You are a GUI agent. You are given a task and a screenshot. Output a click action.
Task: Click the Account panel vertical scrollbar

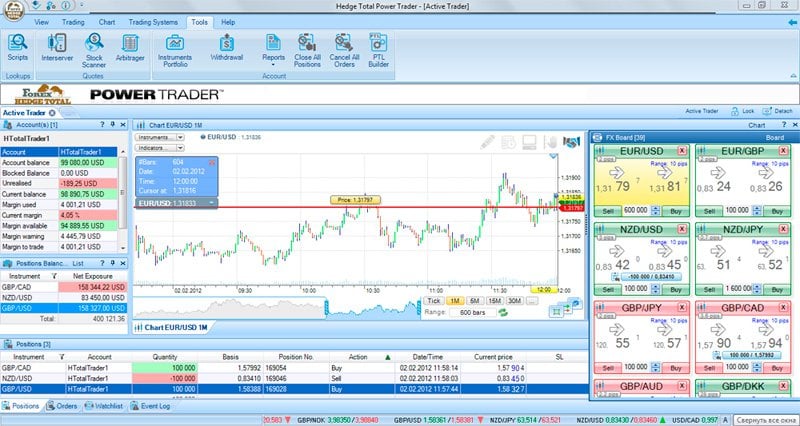pyautogui.click(x=122, y=199)
